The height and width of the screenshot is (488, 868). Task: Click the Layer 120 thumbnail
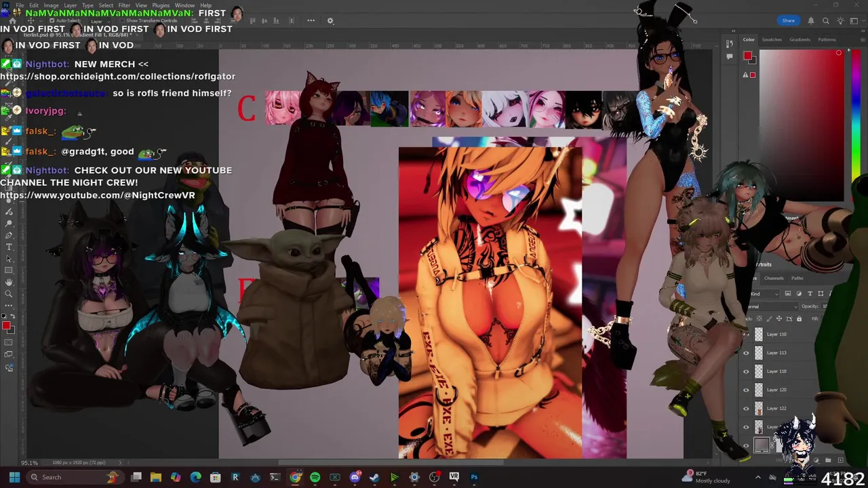759,390
